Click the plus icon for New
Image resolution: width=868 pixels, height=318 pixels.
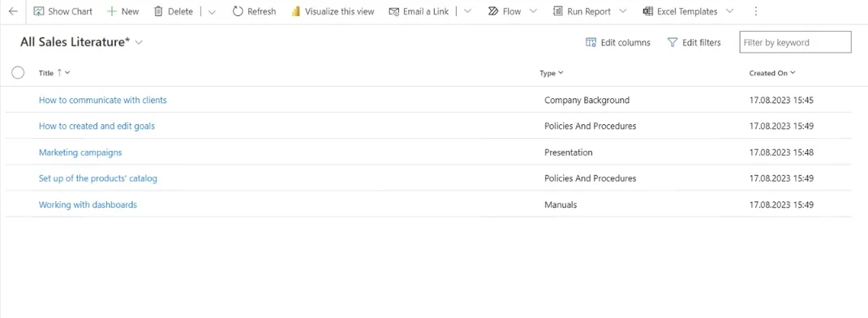[x=112, y=11]
